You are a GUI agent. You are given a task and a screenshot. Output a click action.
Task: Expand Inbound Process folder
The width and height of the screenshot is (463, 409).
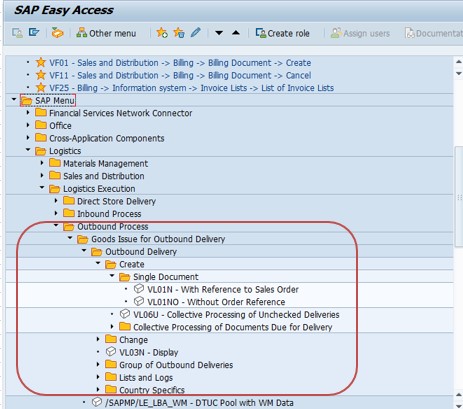[x=56, y=213]
